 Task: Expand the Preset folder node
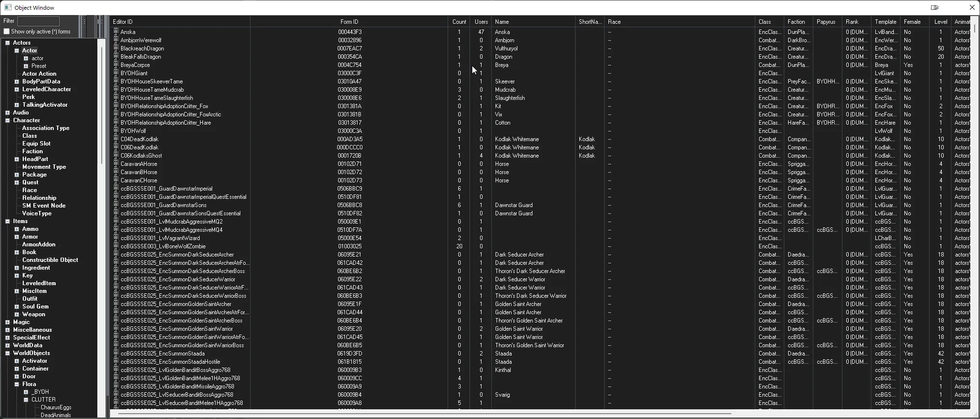tap(26, 66)
